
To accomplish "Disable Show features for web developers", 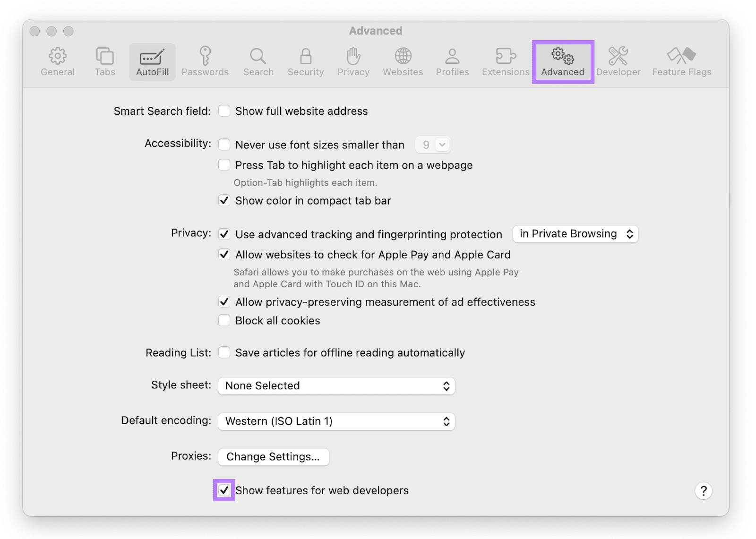I will (x=224, y=490).
